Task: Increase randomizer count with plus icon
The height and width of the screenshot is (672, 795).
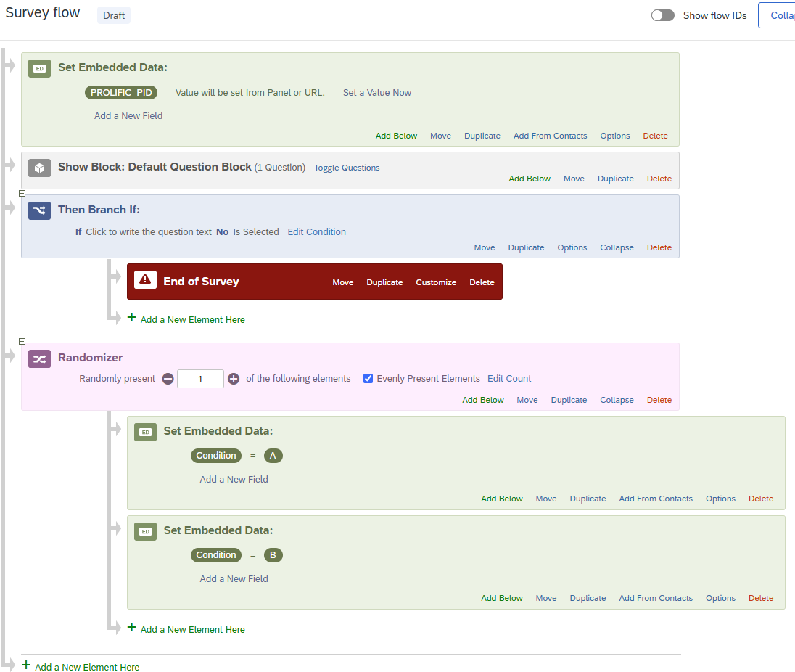Action: (x=234, y=379)
